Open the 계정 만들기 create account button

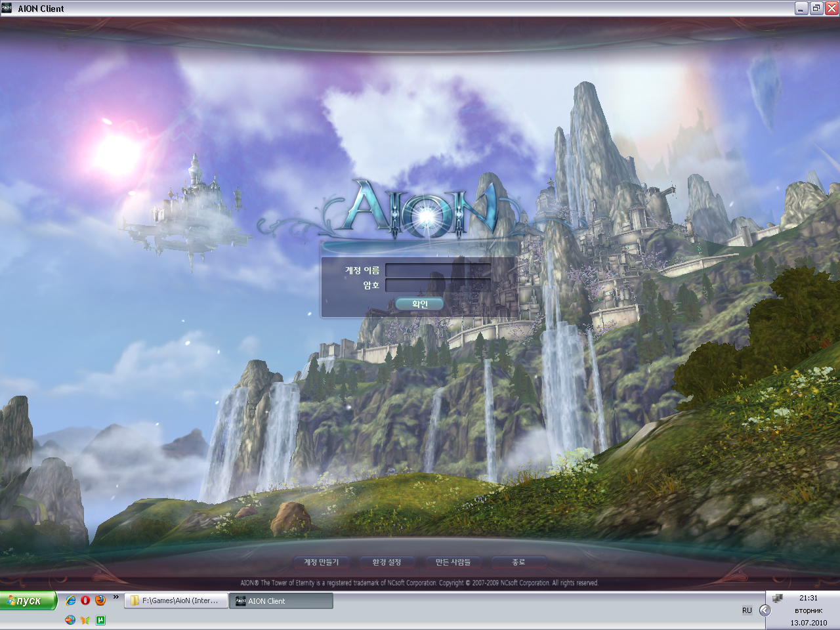point(322,562)
